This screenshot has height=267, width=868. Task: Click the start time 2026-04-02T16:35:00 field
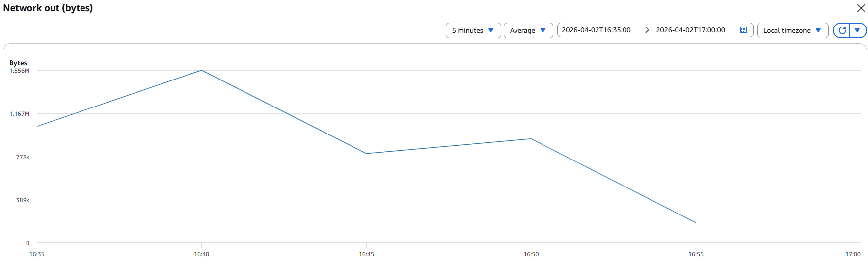tap(596, 30)
